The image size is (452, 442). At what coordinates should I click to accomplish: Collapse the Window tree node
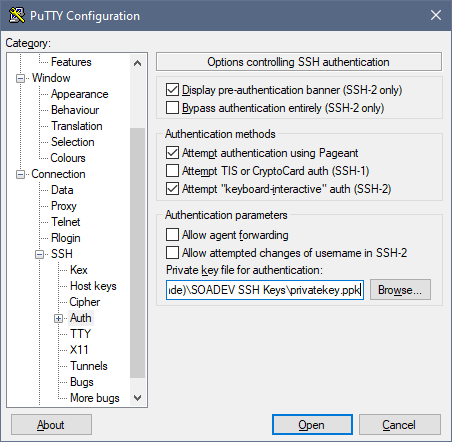click(20, 78)
